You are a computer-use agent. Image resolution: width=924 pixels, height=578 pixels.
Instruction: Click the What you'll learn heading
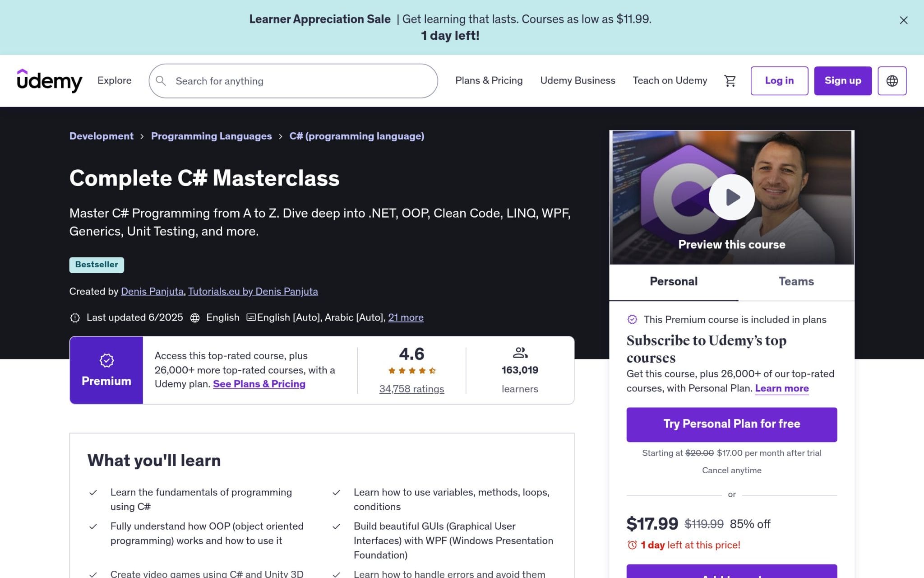pyautogui.click(x=154, y=461)
